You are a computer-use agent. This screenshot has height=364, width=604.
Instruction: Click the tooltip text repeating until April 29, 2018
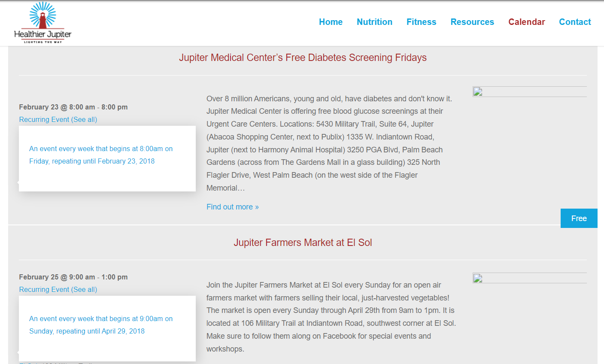coord(101,325)
